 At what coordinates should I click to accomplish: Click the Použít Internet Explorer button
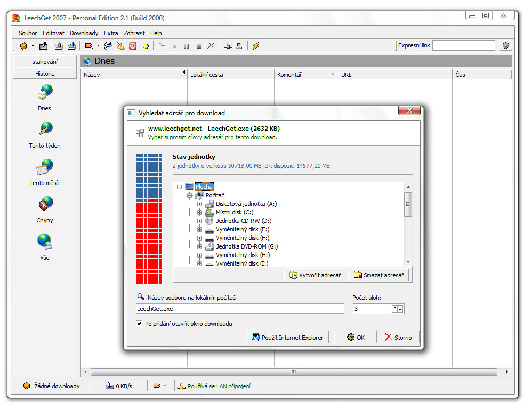click(x=288, y=338)
